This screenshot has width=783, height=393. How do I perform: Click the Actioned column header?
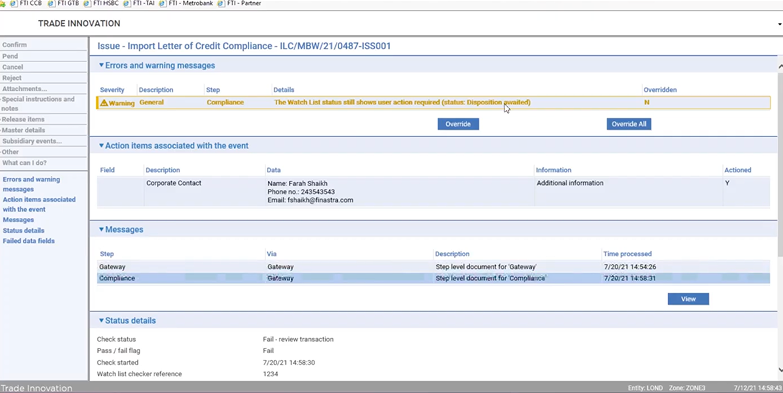(x=738, y=170)
